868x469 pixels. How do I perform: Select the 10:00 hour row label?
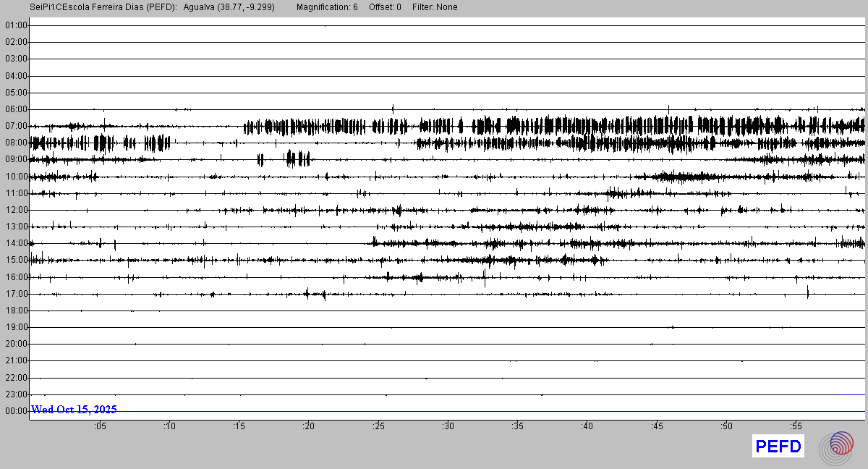tap(16, 177)
